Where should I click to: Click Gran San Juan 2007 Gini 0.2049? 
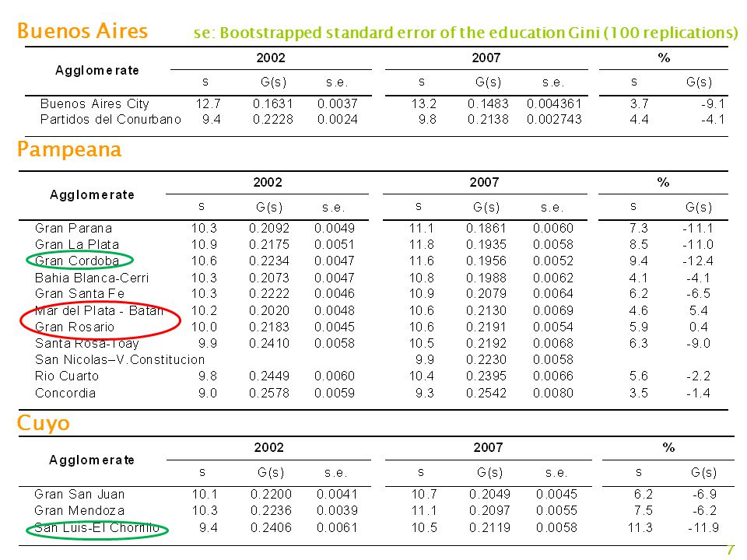coord(489,495)
